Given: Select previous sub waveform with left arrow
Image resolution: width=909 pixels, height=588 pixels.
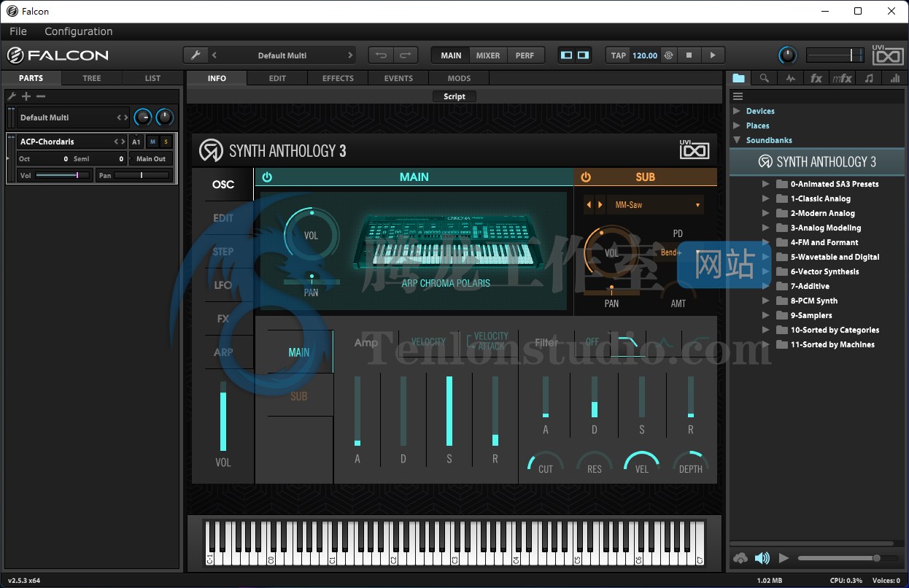Looking at the screenshot, I should click(589, 205).
